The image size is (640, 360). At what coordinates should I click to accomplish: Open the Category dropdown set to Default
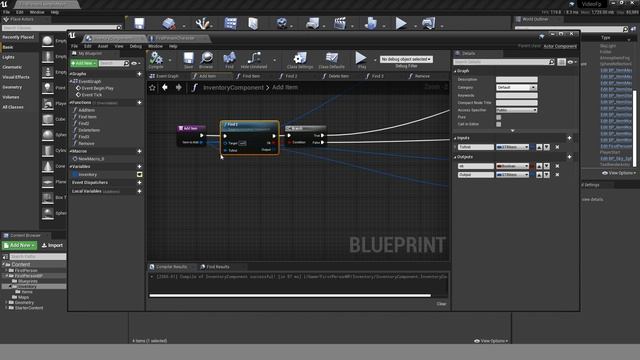[516, 87]
